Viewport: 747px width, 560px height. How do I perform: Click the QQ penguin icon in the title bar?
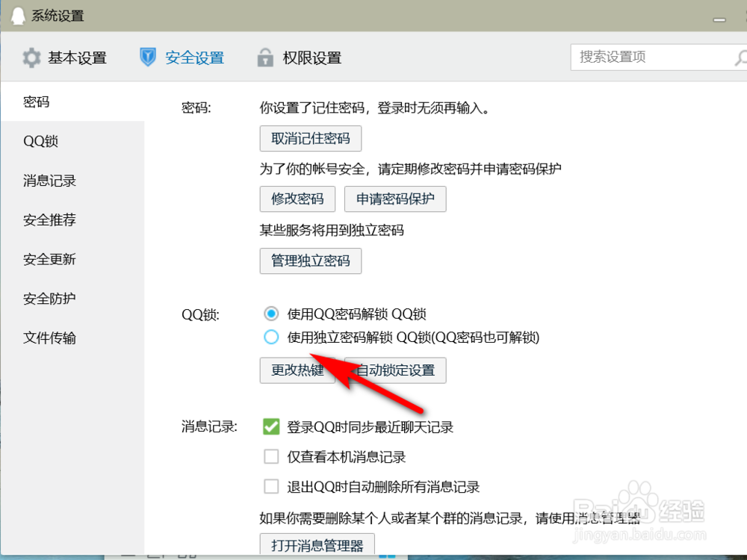click(x=18, y=15)
